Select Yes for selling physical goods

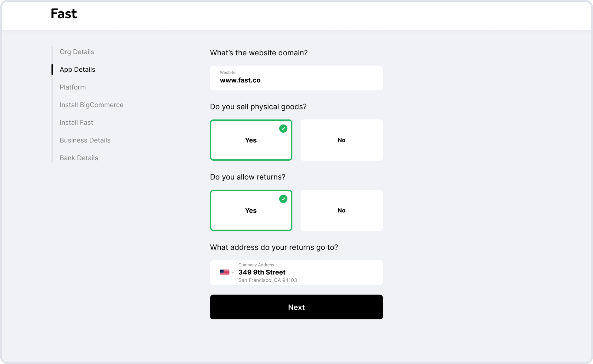251,140
